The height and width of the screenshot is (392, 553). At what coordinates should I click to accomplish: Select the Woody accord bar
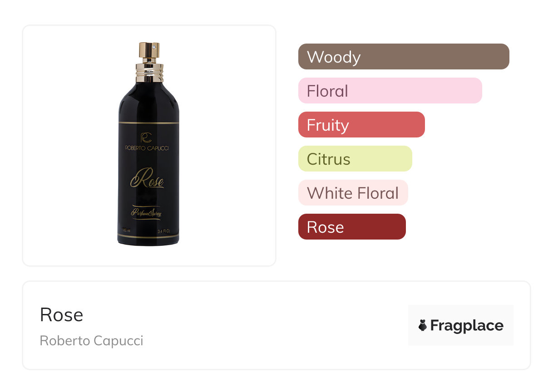coord(403,57)
